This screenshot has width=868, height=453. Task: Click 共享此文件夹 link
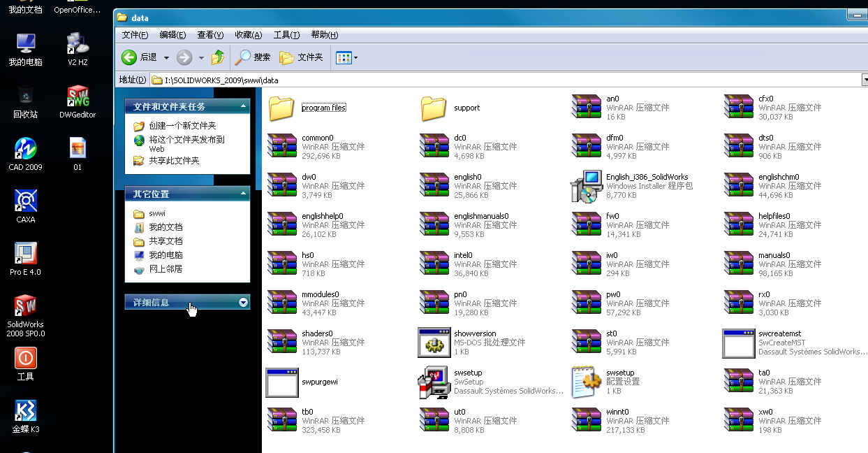click(174, 161)
